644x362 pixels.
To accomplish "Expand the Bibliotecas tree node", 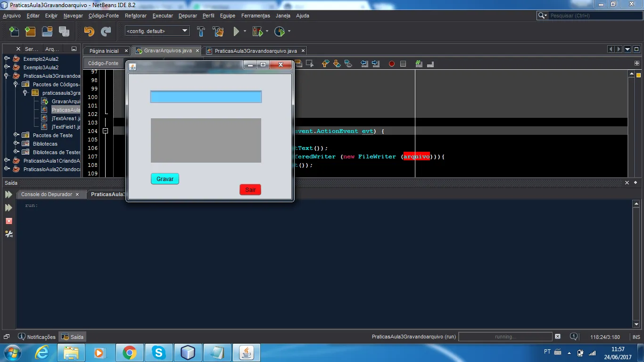I will pyautogui.click(x=16, y=143).
